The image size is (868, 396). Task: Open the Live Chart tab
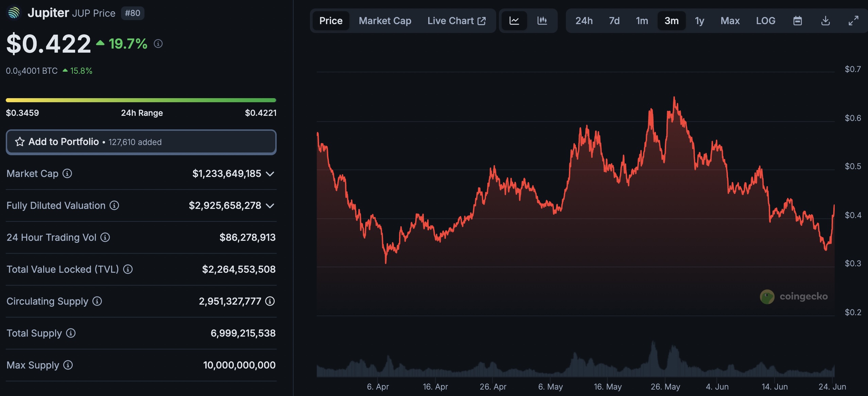[456, 21]
